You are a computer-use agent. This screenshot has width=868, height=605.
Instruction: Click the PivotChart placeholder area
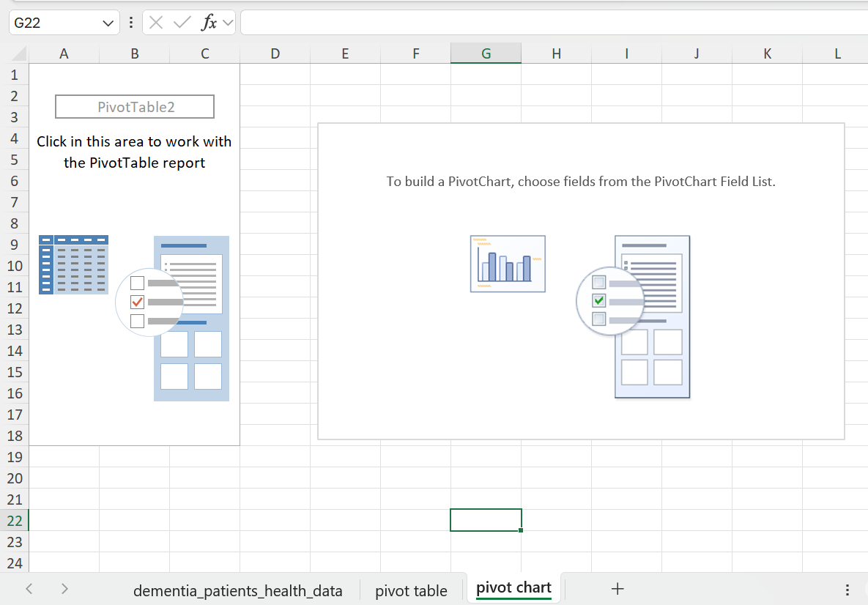(581, 281)
